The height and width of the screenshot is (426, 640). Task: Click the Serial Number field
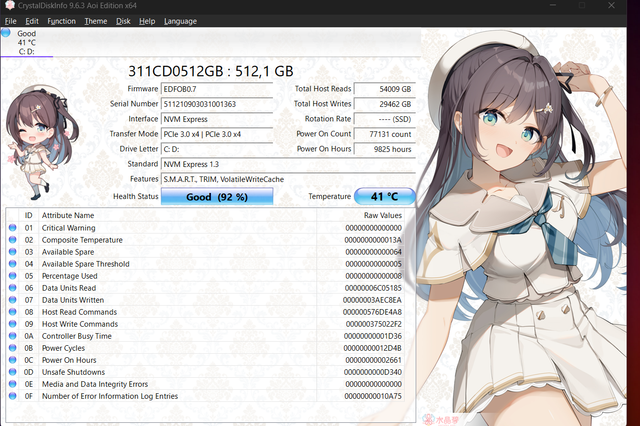[x=217, y=104]
